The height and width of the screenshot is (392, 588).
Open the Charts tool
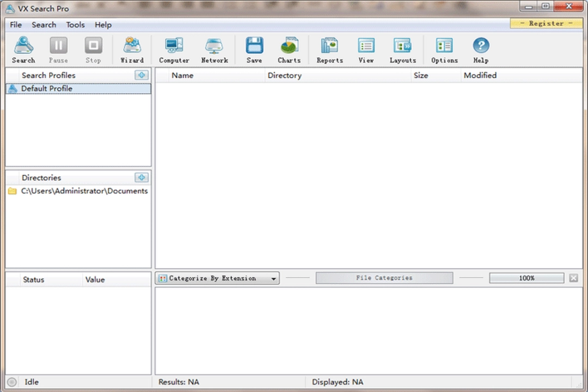coord(289,50)
